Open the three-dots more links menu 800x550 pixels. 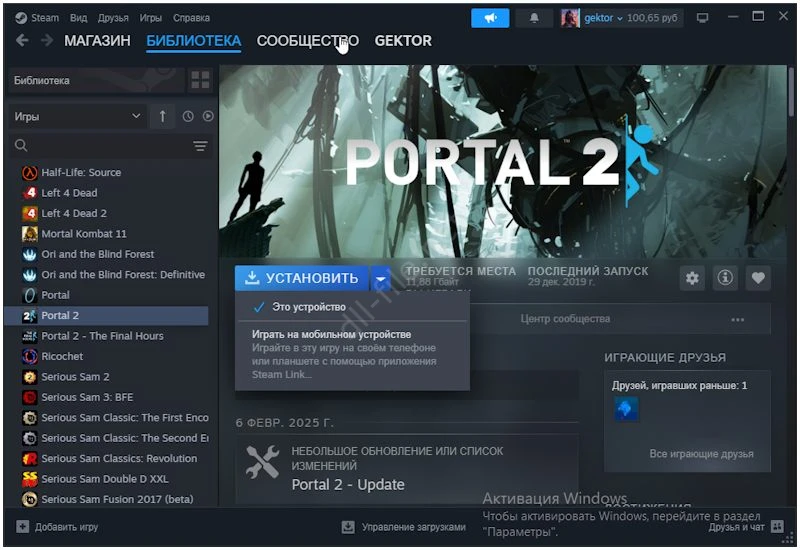point(738,319)
